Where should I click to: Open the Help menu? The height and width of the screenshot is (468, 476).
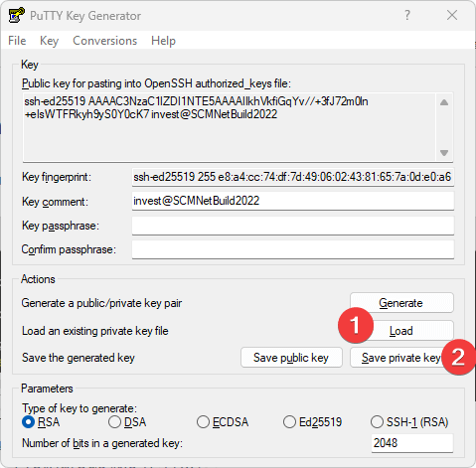(163, 41)
